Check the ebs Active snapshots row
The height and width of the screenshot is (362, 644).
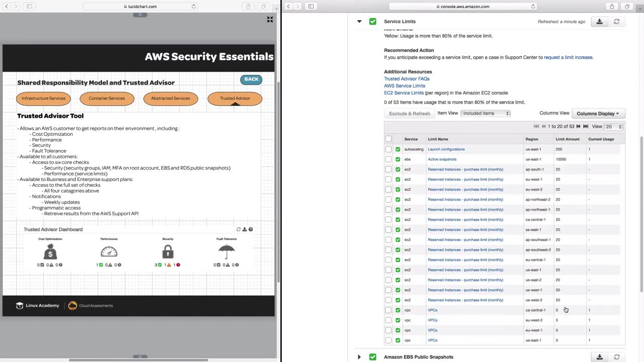388,159
